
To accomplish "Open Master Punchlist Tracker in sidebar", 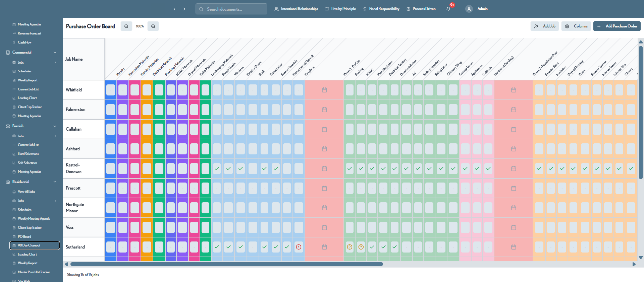I will (35, 272).
